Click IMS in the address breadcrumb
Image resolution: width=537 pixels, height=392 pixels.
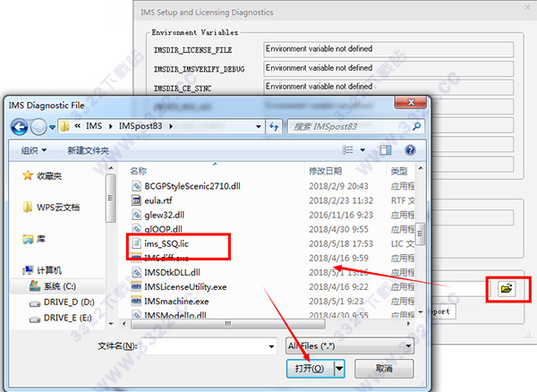point(94,126)
